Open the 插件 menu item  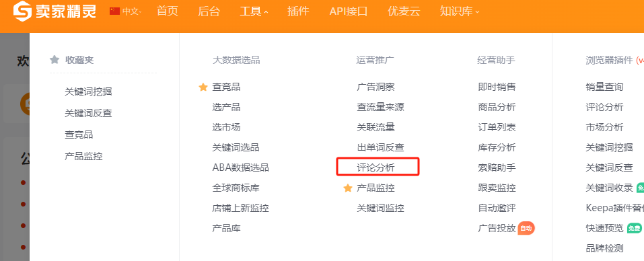pos(299,11)
